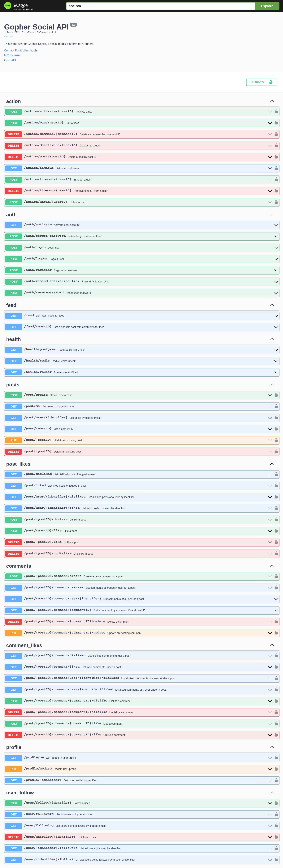Click 'List users being followed by logged-in user'
The image size is (283, 868).
point(81,826)
